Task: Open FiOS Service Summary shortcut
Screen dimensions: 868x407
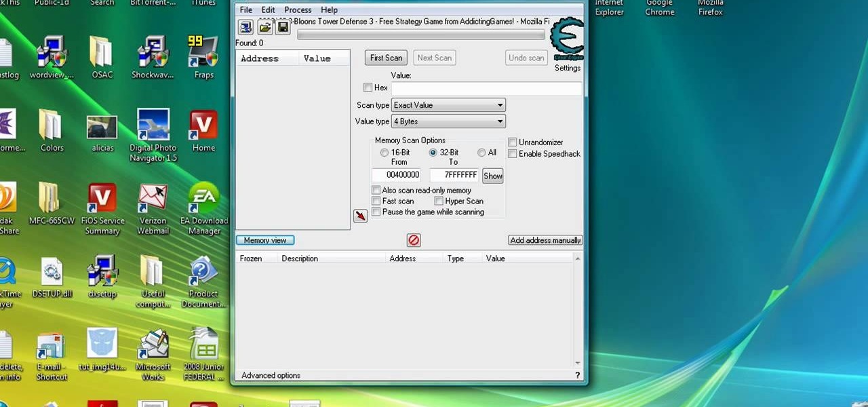Action: pos(102,208)
